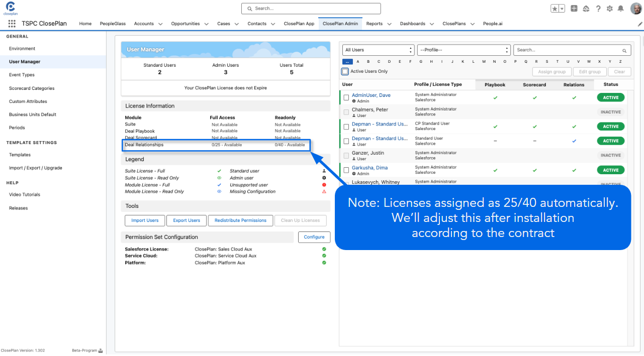Expand the Opportunities tab chevron
This screenshot has height=356, width=644.
(x=207, y=24)
